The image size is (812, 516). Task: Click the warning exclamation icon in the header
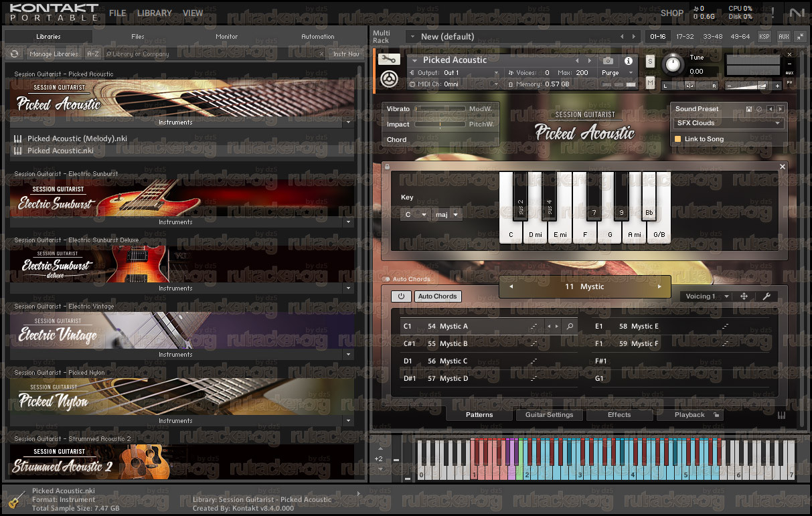[773, 12]
